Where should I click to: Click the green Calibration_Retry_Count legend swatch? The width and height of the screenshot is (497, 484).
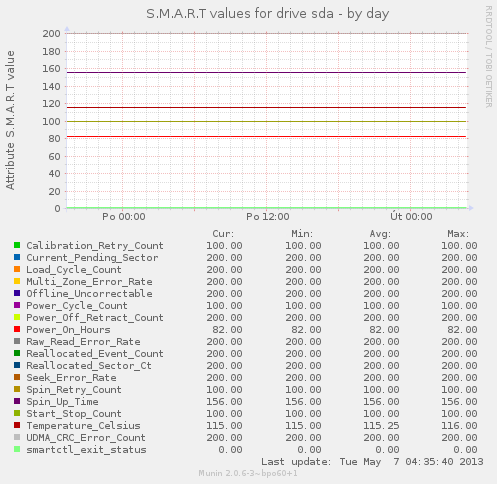[17, 245]
